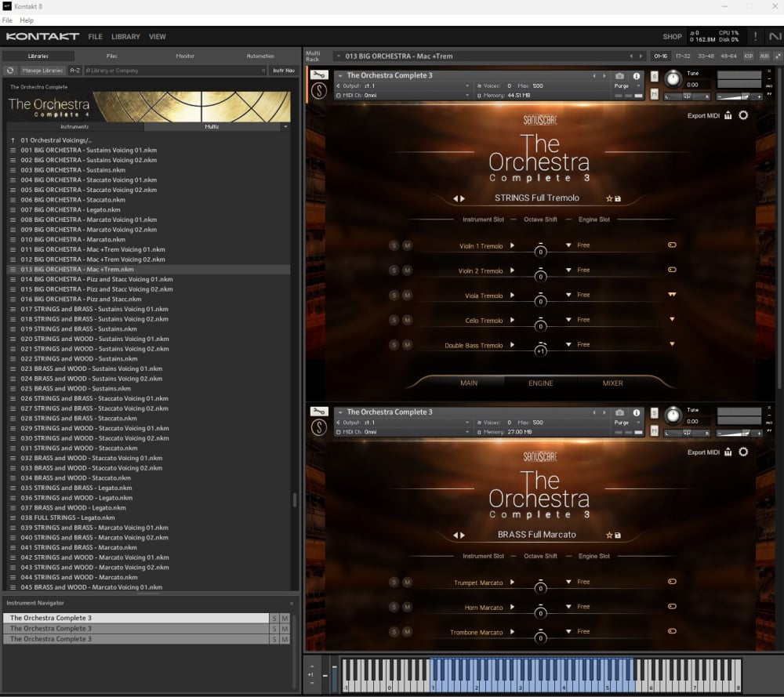
Task: Click the octave shift knob for Double Bass Tremolo
Action: coord(540,350)
